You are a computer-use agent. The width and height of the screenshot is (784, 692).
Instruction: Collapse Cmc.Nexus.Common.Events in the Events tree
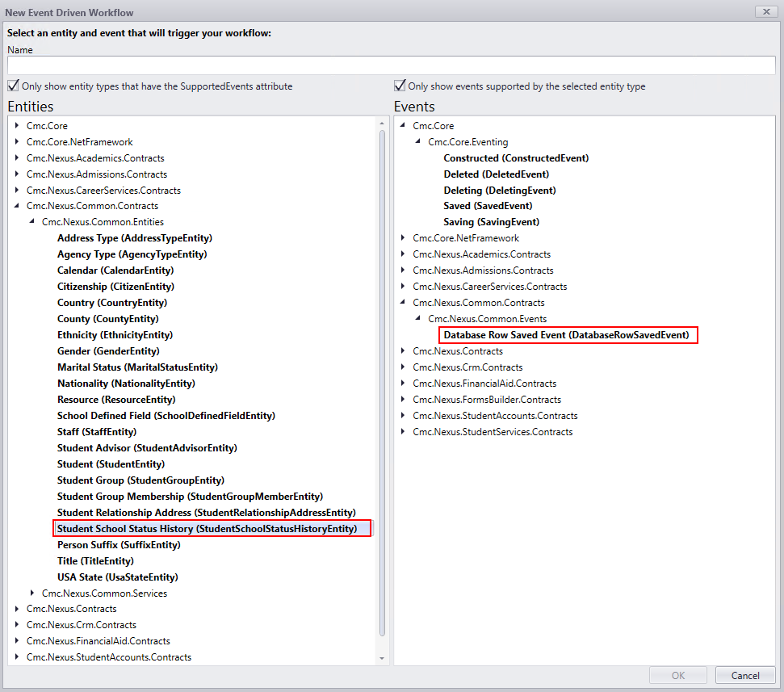pos(417,318)
